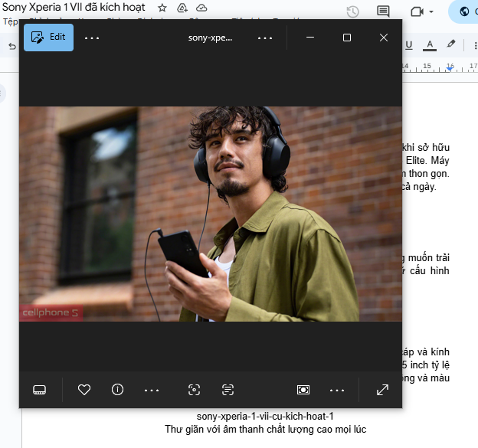Start visual search on the photo

point(195,390)
